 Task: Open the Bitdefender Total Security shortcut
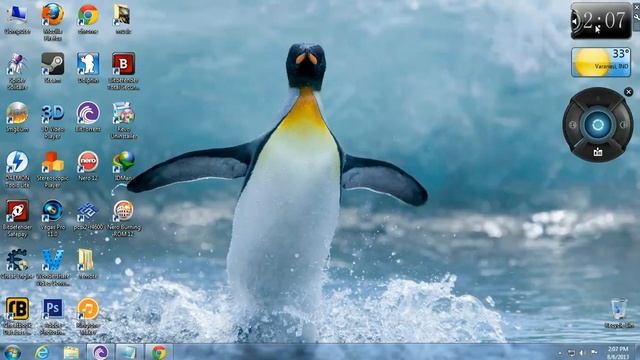[123, 71]
